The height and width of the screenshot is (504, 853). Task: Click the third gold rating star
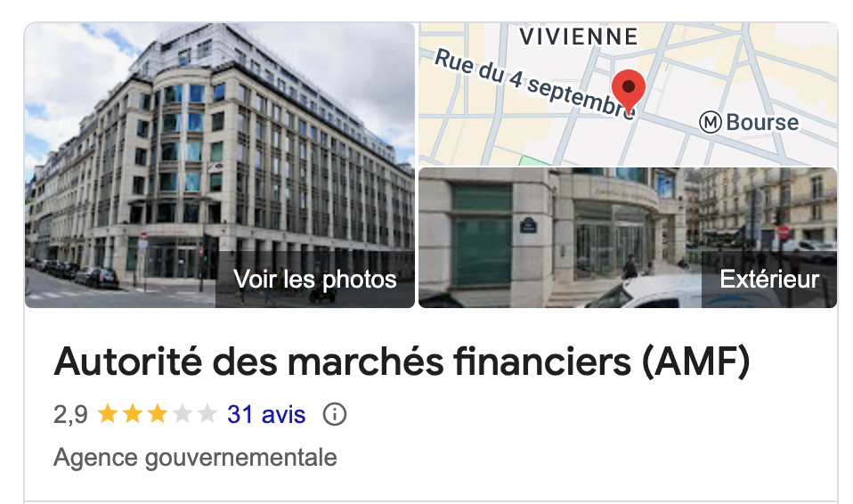tap(158, 414)
